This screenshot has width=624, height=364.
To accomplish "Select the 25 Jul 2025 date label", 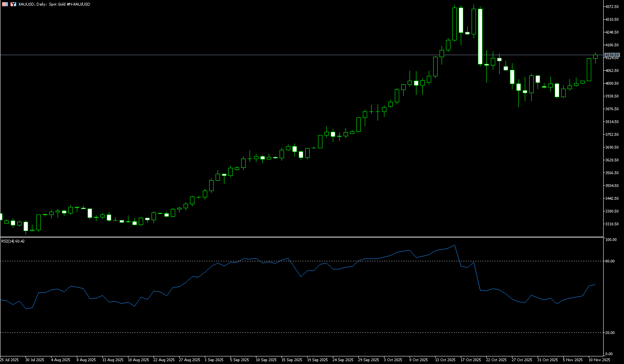I will [x=9, y=360].
